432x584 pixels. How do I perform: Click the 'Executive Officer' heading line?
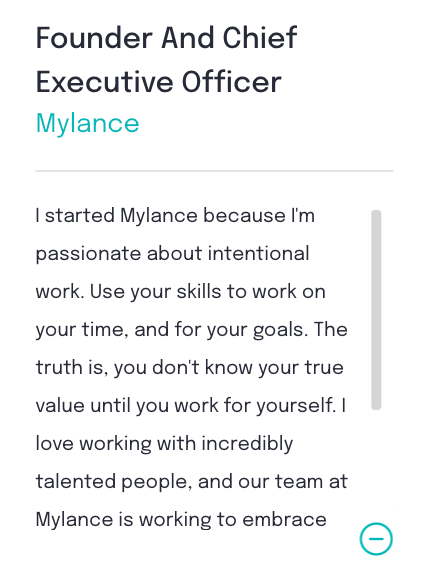click(159, 82)
